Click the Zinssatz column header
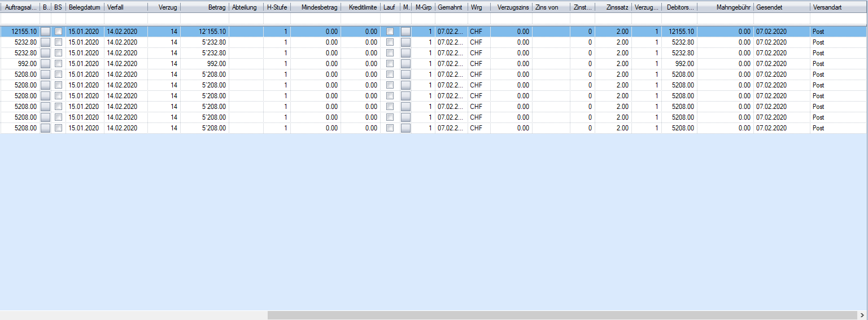868x320 pixels. [613, 7]
